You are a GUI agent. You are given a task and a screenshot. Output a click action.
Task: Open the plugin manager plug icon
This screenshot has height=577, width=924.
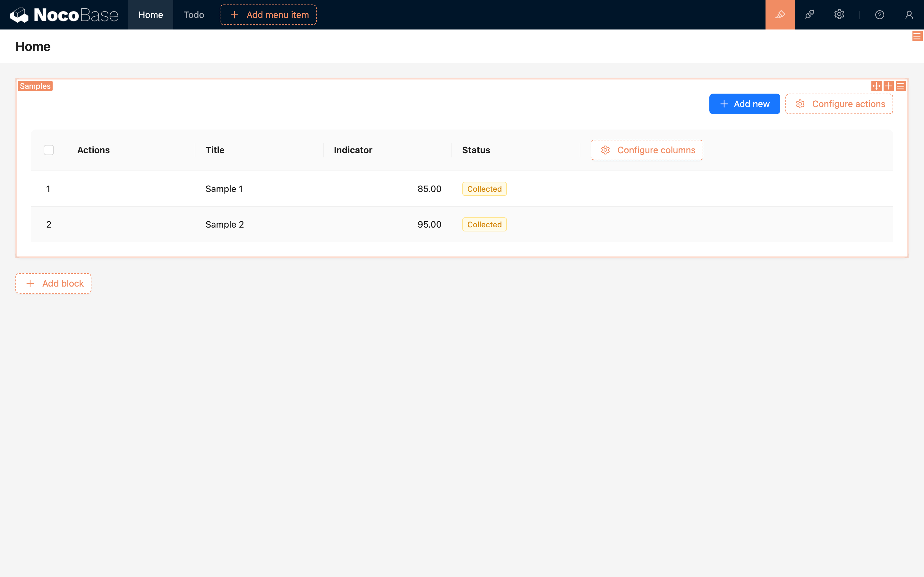pos(810,14)
